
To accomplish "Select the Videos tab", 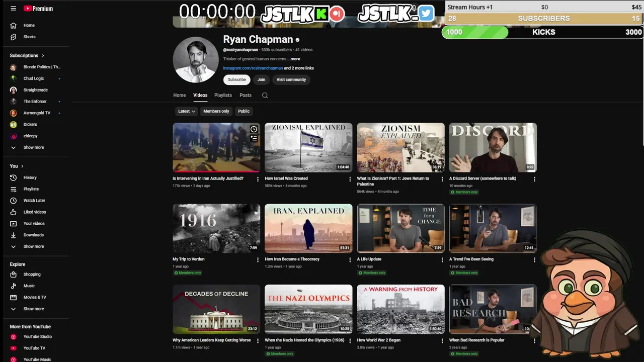I will (200, 95).
